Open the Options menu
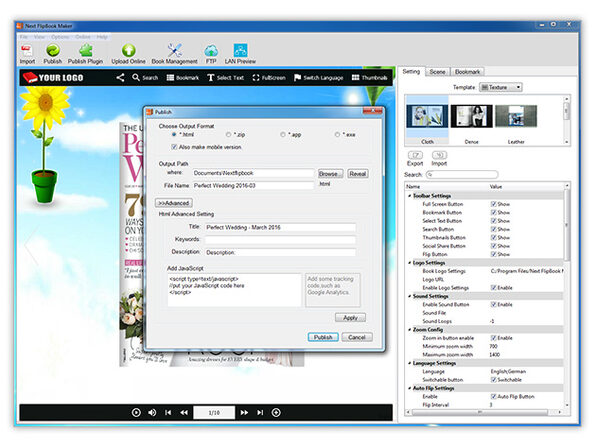596x447 pixels. [x=60, y=37]
